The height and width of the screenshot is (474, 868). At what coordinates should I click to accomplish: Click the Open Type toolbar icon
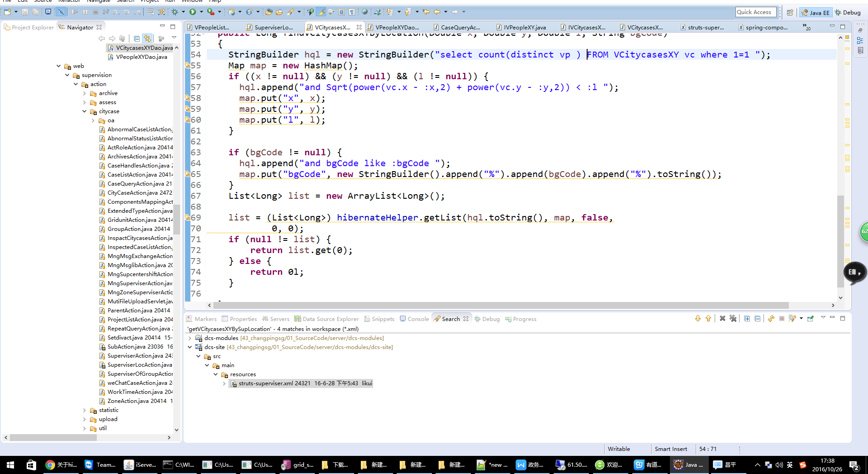tap(269, 12)
